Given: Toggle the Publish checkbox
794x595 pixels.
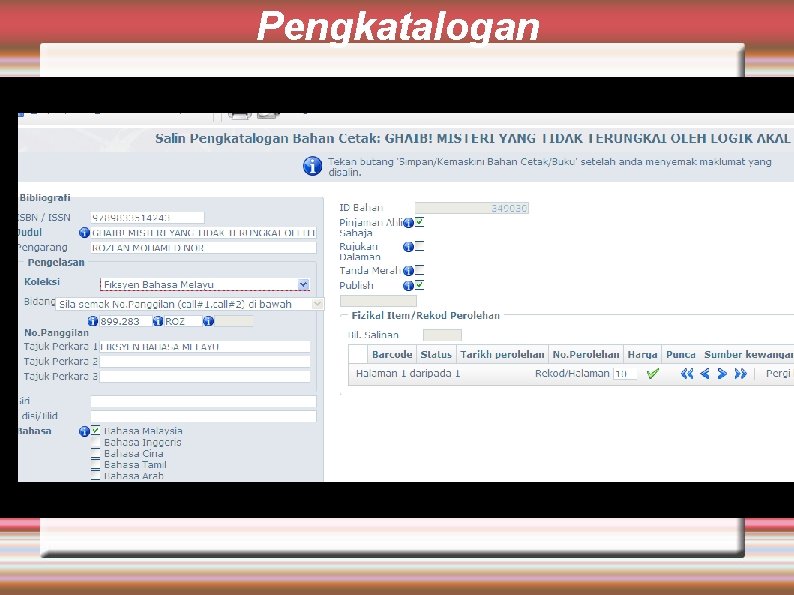Looking at the screenshot, I should tap(419, 285).
